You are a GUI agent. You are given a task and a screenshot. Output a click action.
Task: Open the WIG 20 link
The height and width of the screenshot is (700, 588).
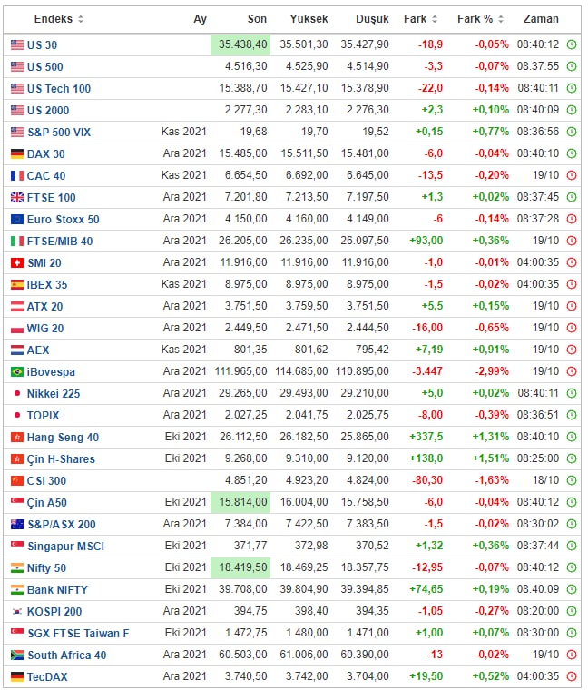click(45, 328)
